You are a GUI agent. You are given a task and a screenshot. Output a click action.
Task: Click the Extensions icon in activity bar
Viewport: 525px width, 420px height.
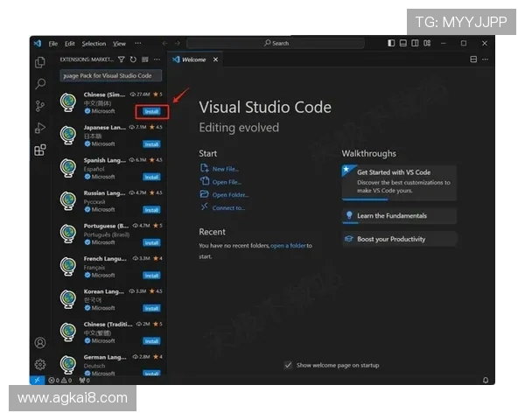39,150
